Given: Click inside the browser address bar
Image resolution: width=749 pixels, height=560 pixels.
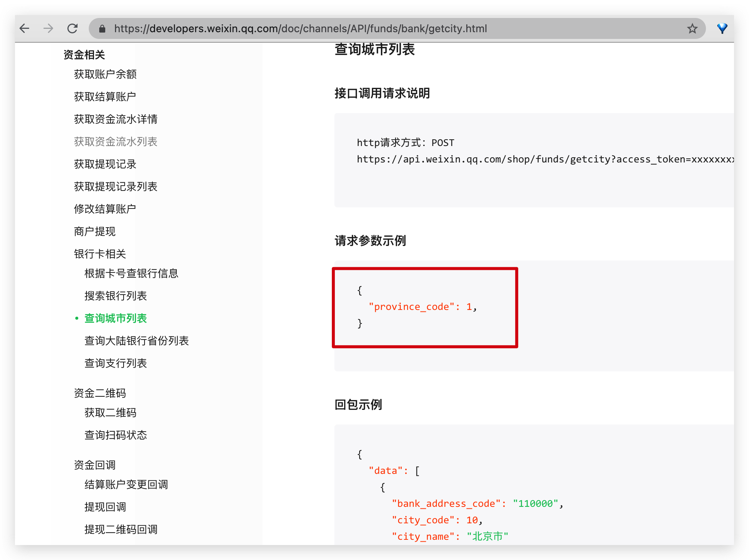Looking at the screenshot, I should point(300,28).
